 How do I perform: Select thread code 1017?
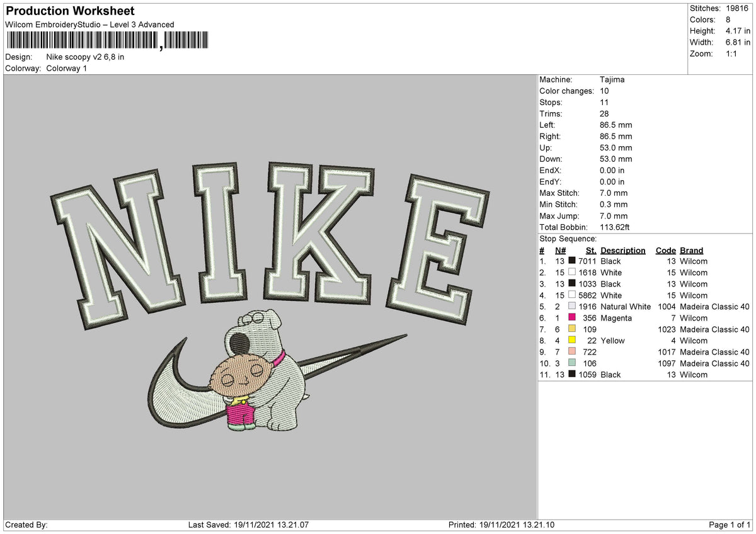[667, 352]
